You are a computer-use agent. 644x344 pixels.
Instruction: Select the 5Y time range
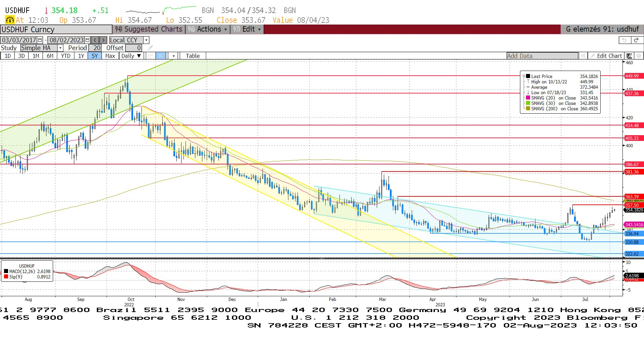coord(95,56)
